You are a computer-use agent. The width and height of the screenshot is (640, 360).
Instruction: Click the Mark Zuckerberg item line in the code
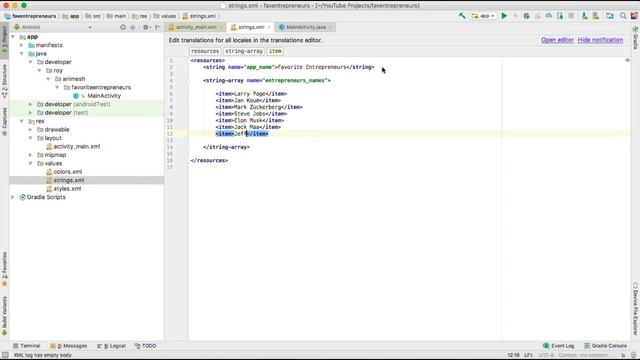tap(259, 107)
